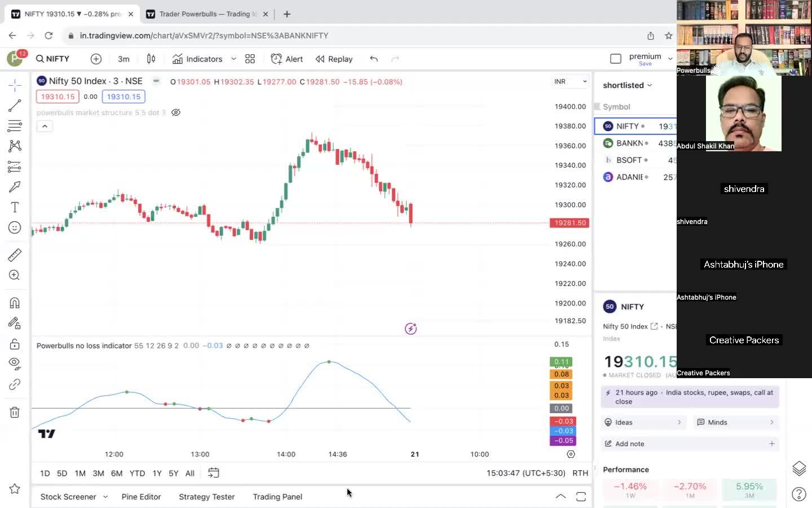Image resolution: width=812 pixels, height=508 pixels.
Task: Click the red 19310.15 sell price box
Action: [x=58, y=97]
